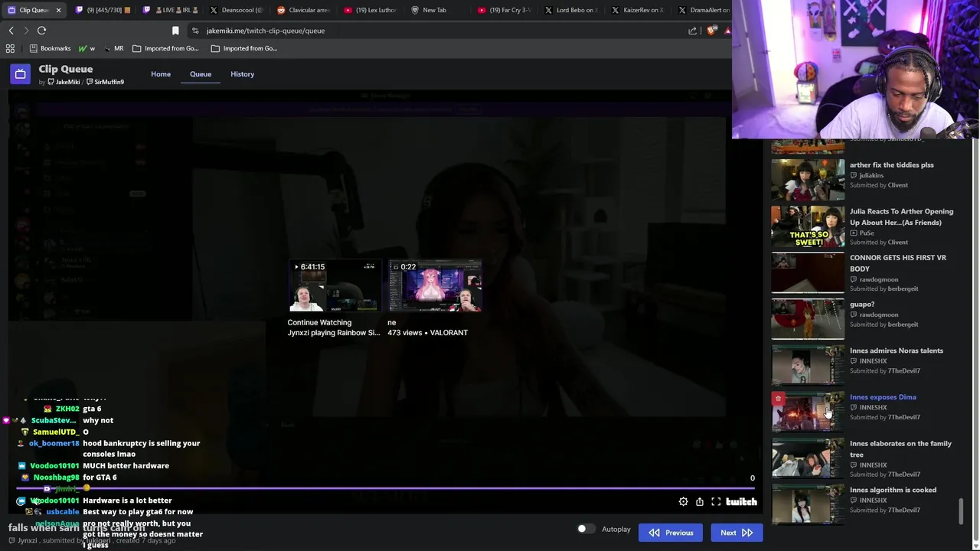Select 'Innes algorithm is cooked' clip

893,490
